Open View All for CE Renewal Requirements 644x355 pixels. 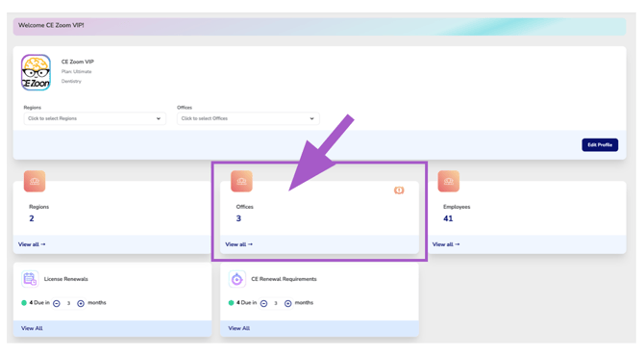(x=238, y=328)
